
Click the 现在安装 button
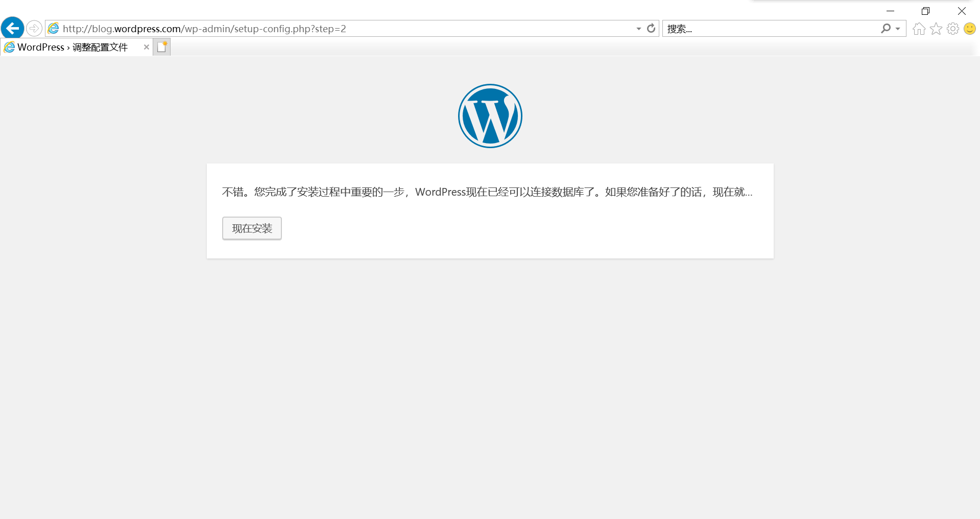tap(252, 228)
